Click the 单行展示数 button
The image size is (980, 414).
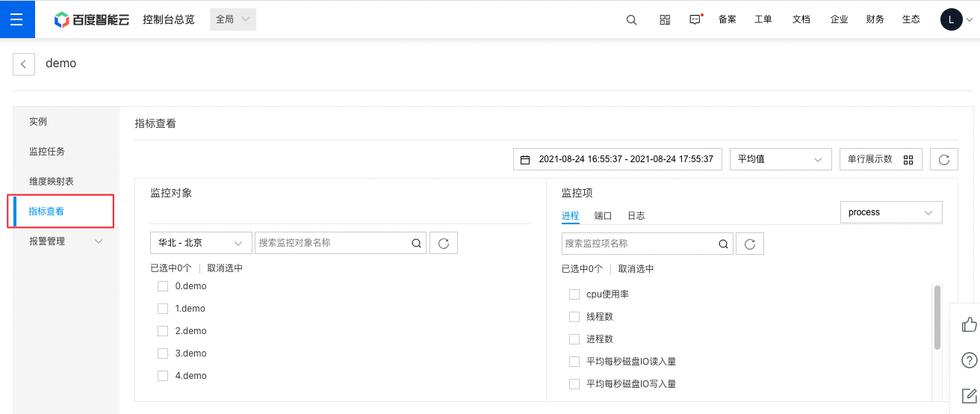pyautogui.click(x=881, y=159)
